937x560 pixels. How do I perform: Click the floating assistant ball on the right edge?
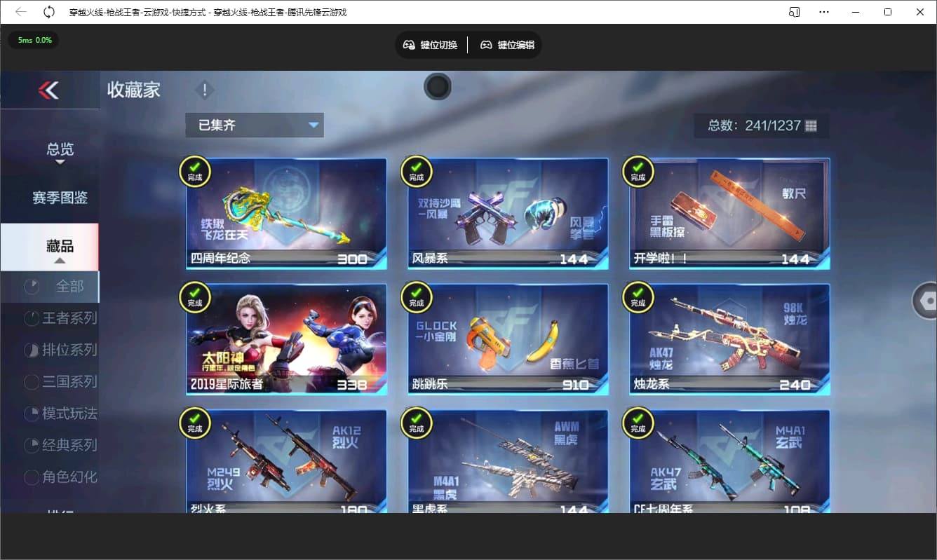926,300
